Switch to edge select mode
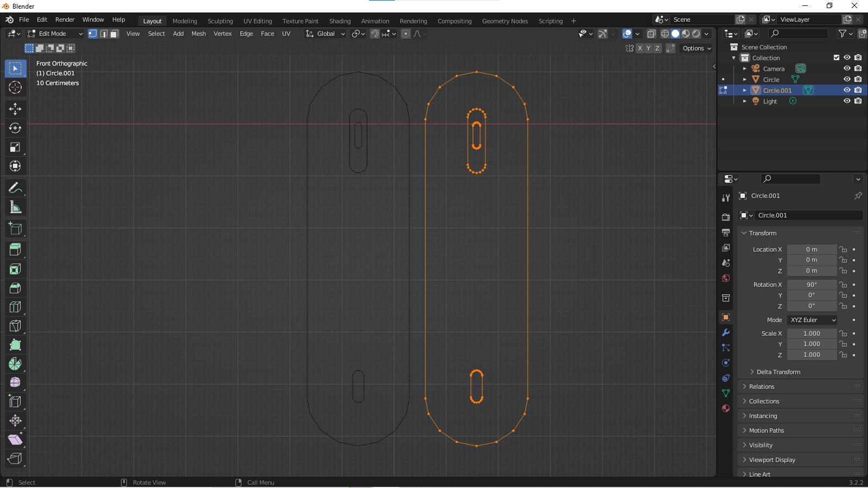868x488 pixels. tap(104, 34)
